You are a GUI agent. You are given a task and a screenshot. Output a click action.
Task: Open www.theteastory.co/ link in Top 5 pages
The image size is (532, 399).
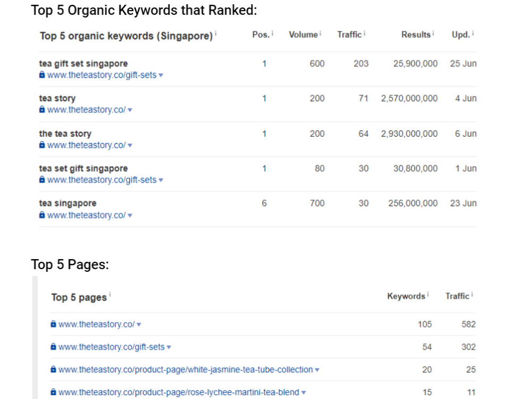tap(96, 325)
